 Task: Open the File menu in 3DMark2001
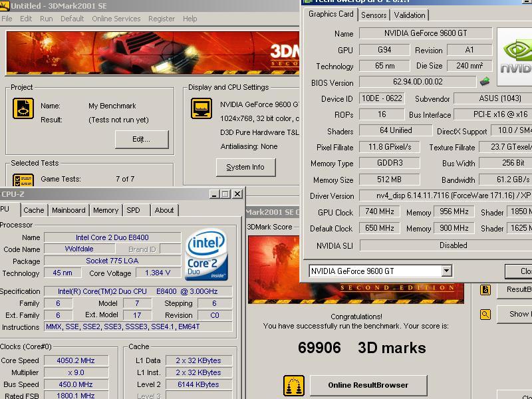pyautogui.click(x=7, y=19)
